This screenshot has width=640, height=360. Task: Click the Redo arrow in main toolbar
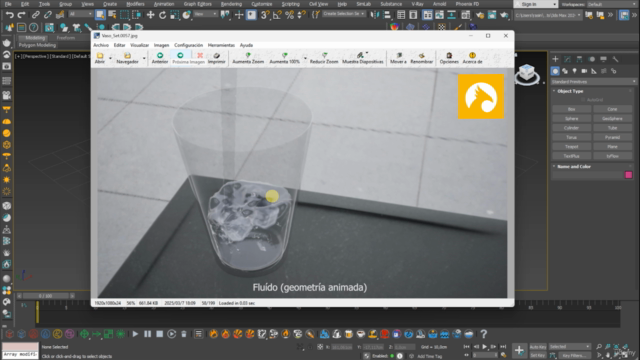tap(21, 15)
